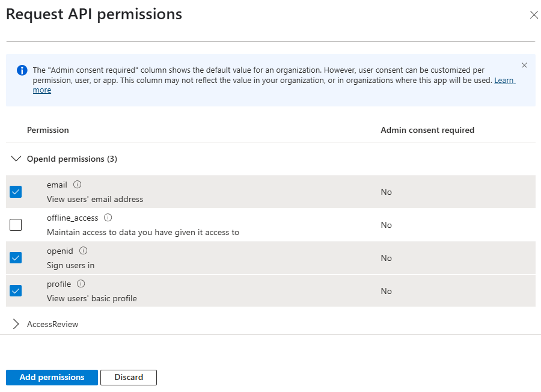This screenshot has height=392, width=541.
Task: Close the Request API permissions panel
Action: click(534, 15)
